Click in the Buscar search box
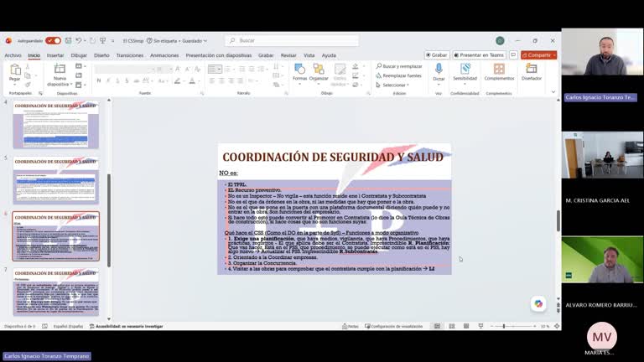The width and height of the screenshot is (644, 362). [x=292, y=40]
